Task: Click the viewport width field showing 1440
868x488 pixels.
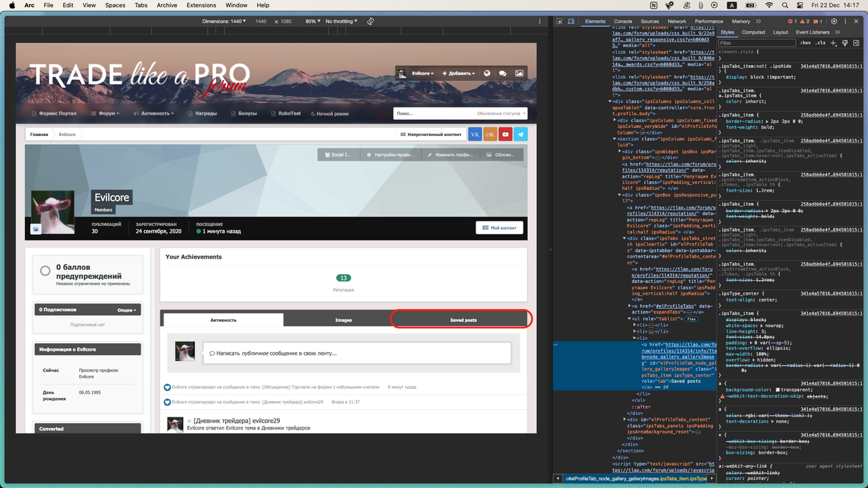Action: [x=260, y=22]
